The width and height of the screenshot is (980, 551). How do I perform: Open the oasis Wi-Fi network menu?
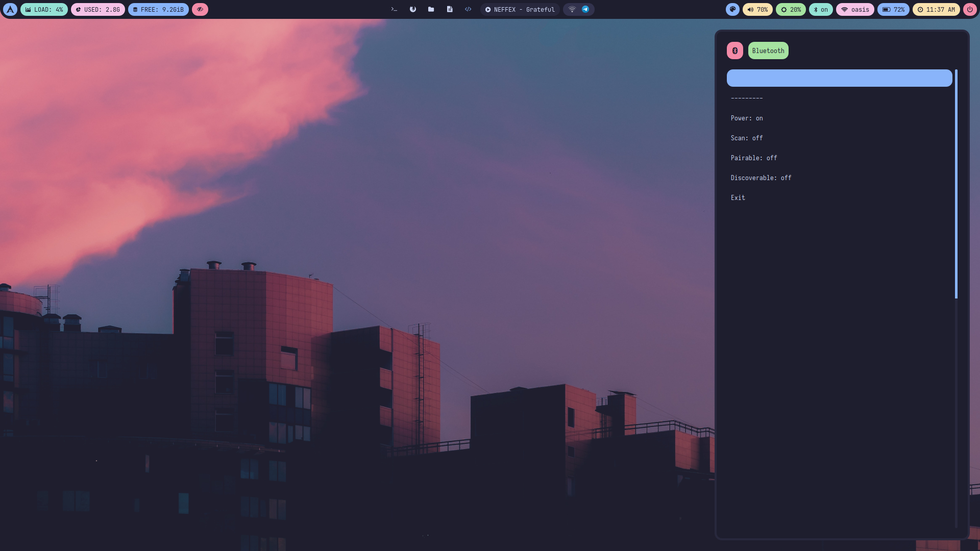[855, 9]
